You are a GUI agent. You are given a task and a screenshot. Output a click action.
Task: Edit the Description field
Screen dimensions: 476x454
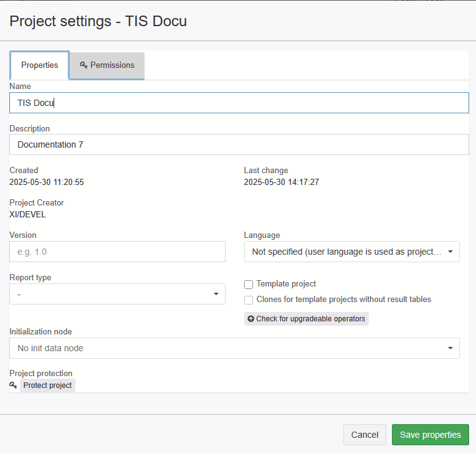[239, 144]
